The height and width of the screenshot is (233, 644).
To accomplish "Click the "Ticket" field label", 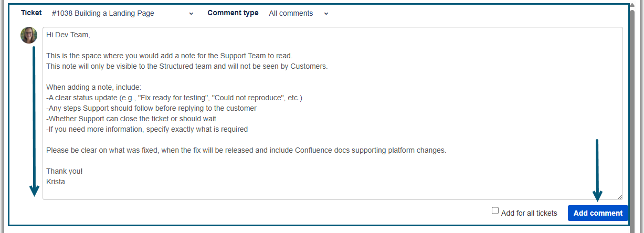I will click(x=31, y=13).
